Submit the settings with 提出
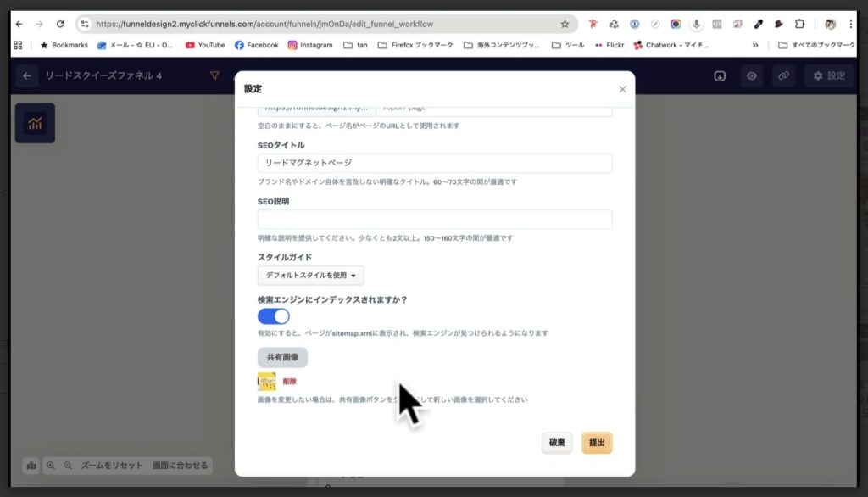 tap(596, 443)
